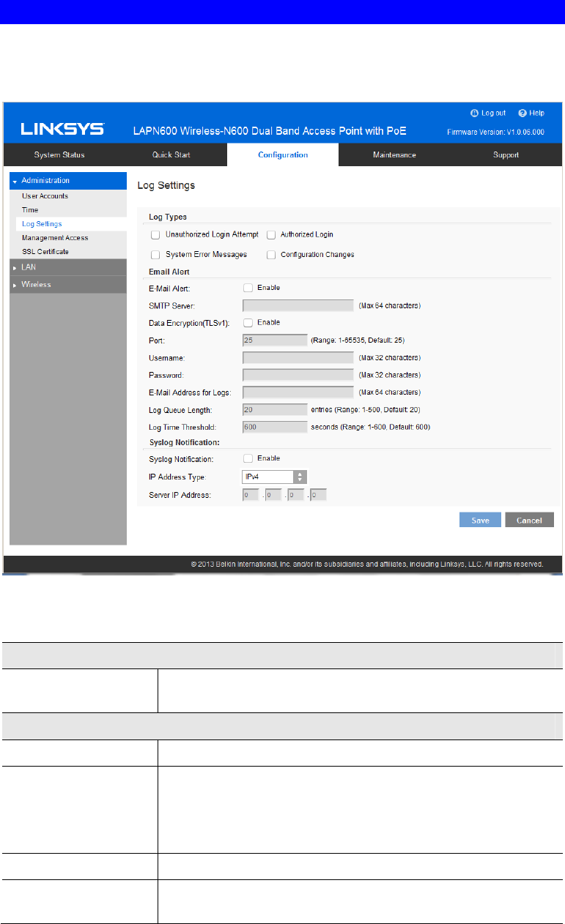Open User Accounts in sidebar
This screenshot has width=565, height=924.
click(45, 196)
